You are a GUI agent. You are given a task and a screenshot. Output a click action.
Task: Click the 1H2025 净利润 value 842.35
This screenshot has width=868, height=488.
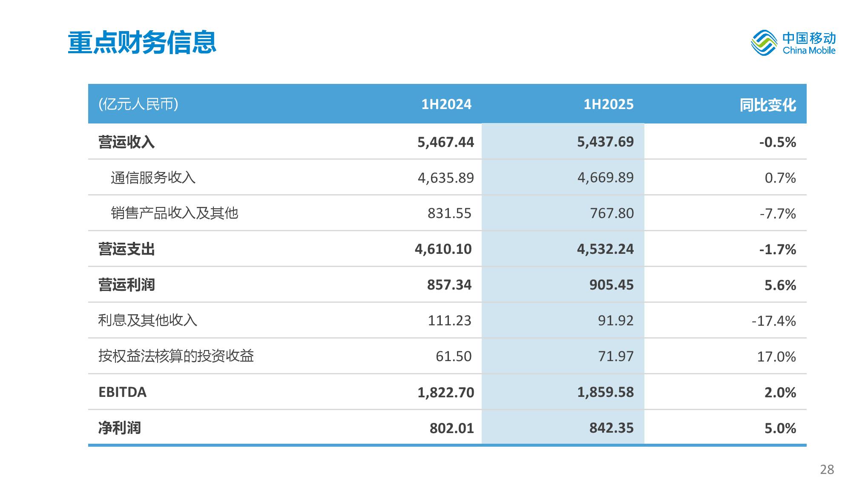coord(611,428)
